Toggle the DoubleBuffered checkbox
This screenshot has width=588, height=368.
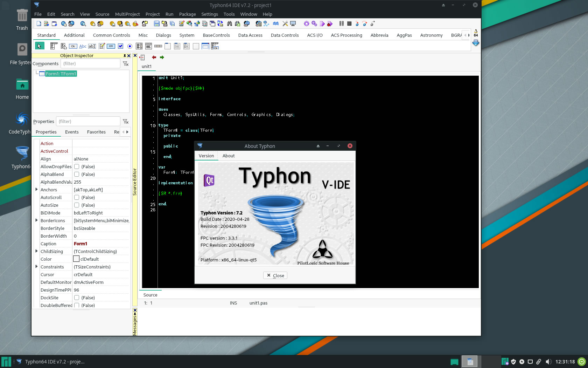pyautogui.click(x=77, y=306)
